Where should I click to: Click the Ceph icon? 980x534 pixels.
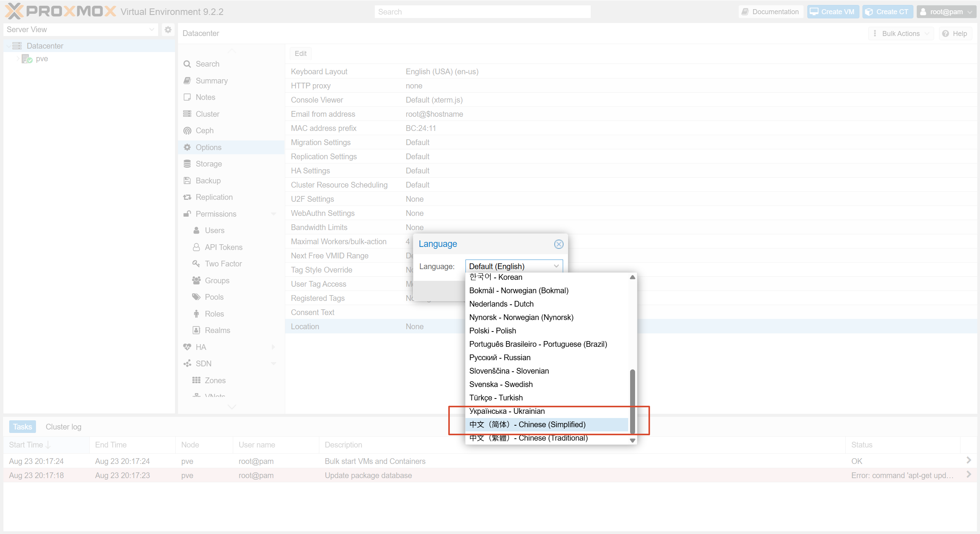pos(187,131)
